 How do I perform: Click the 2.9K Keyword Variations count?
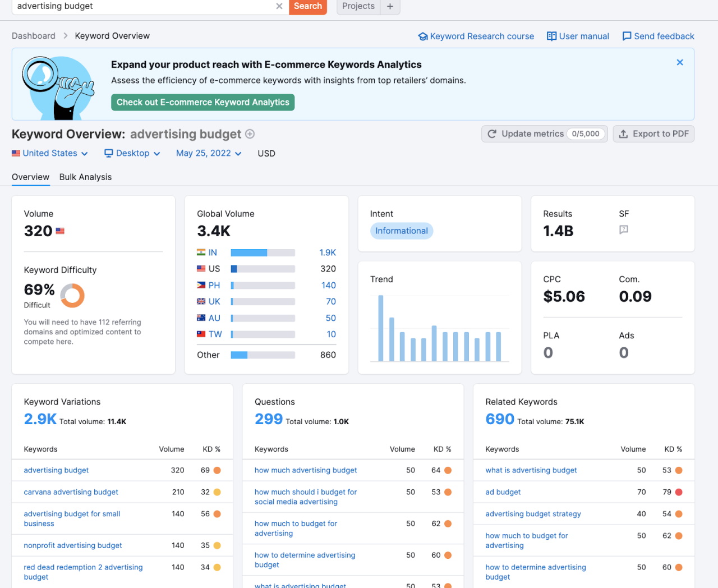(x=40, y=419)
